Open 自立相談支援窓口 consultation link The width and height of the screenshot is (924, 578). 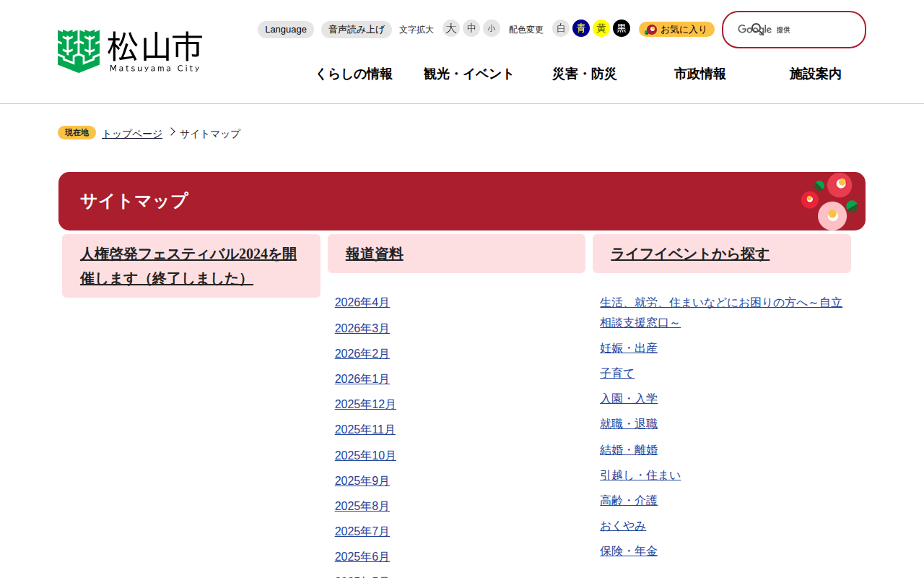coord(721,313)
